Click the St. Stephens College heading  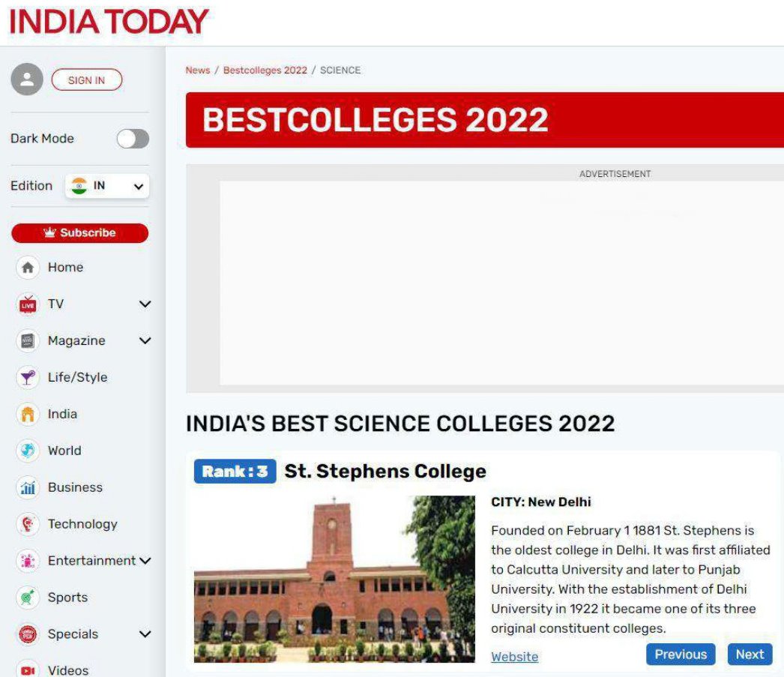click(385, 472)
